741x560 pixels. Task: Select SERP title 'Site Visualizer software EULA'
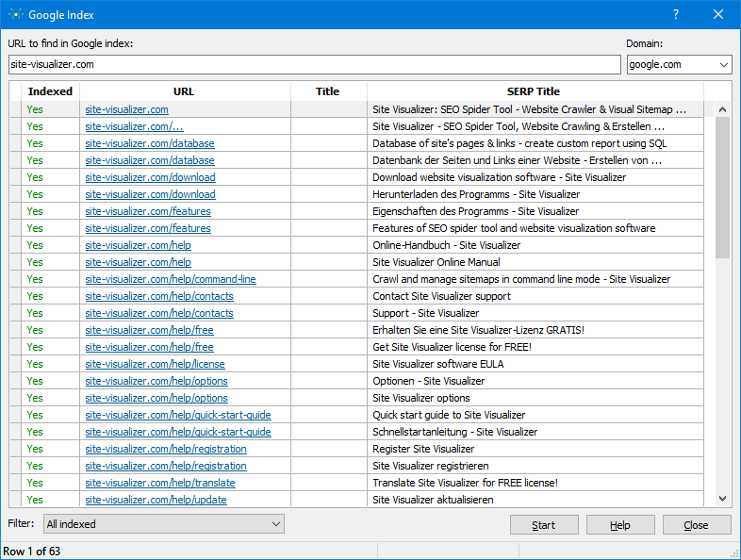438,364
